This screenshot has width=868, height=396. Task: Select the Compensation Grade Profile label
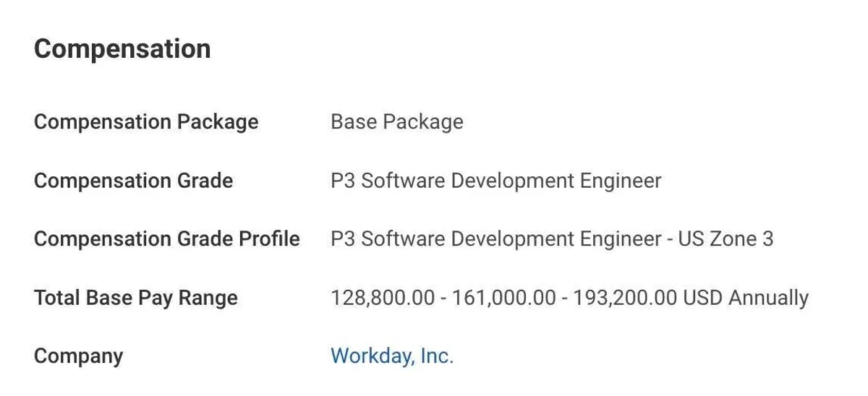pyautogui.click(x=166, y=239)
